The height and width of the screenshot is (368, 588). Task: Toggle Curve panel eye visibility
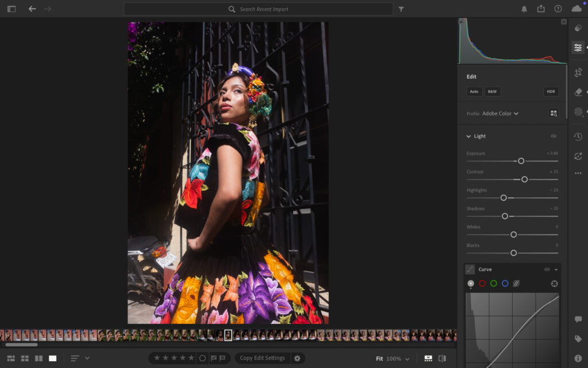[x=547, y=269]
